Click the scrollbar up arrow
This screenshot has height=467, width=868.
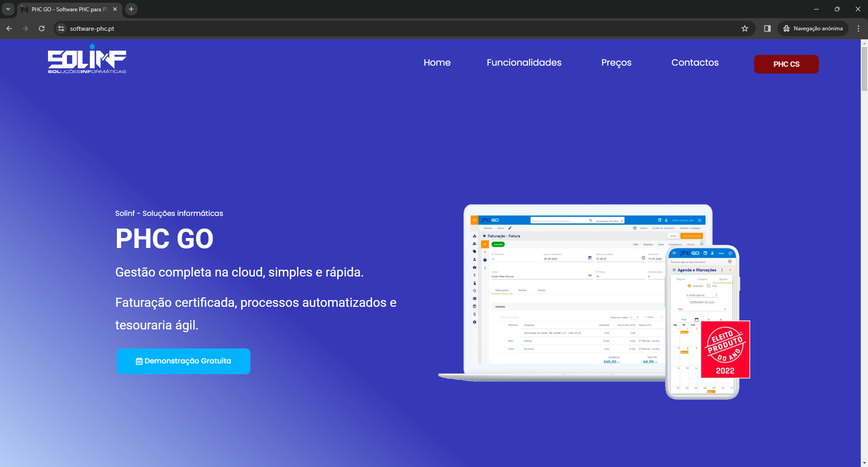tap(864, 43)
